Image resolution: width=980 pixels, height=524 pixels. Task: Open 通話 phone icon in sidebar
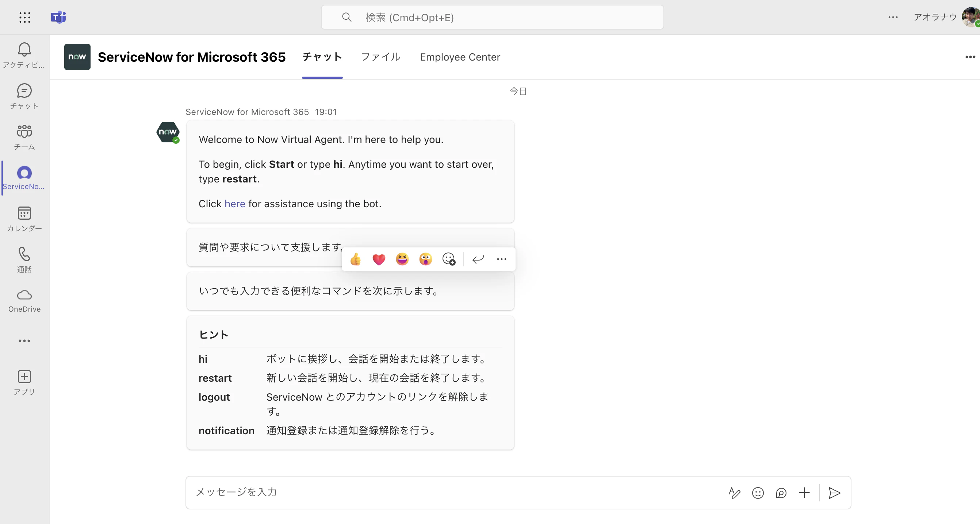24,260
